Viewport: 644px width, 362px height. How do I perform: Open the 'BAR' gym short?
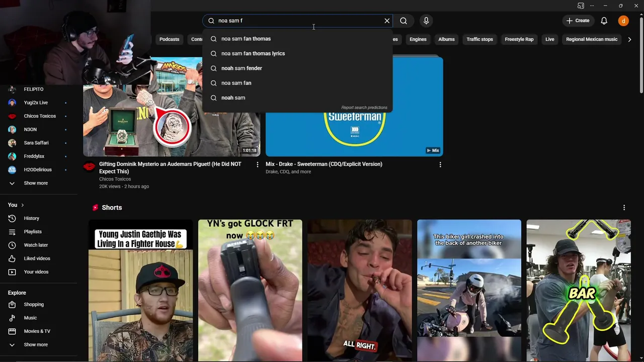click(579, 290)
